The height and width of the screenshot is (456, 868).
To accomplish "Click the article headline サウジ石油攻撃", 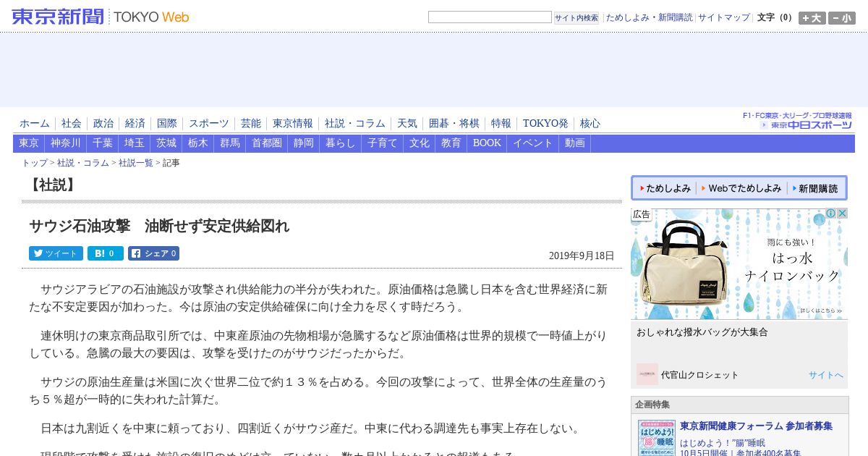I will [x=159, y=226].
